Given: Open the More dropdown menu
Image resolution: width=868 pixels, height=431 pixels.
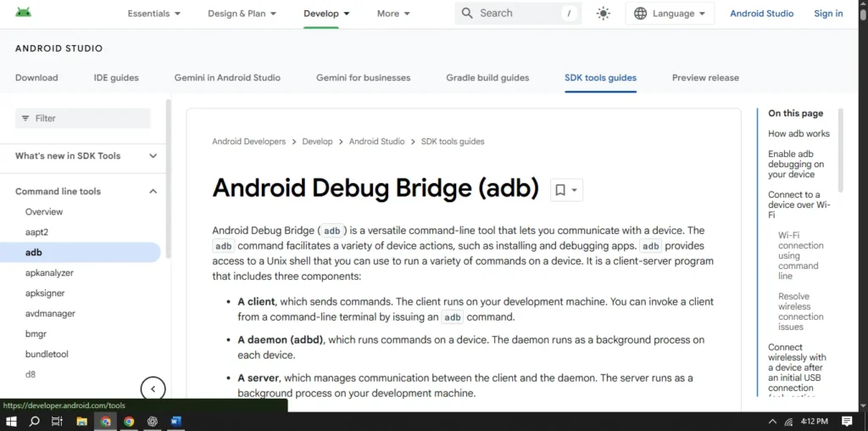Looking at the screenshot, I should pos(393,14).
